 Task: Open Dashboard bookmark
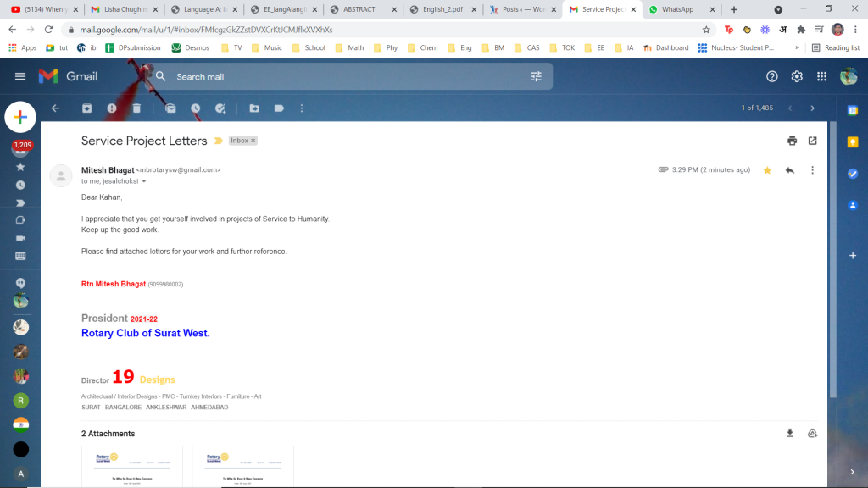666,48
